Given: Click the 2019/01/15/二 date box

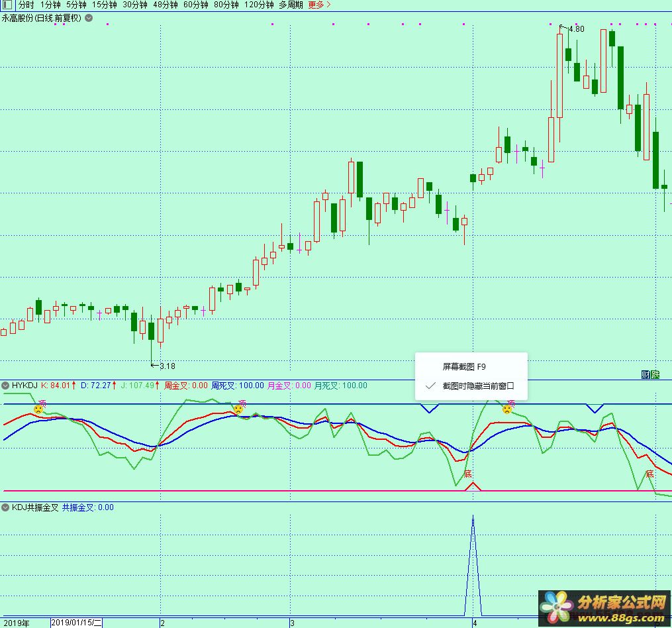Looking at the screenshot, I should click(x=76, y=623).
